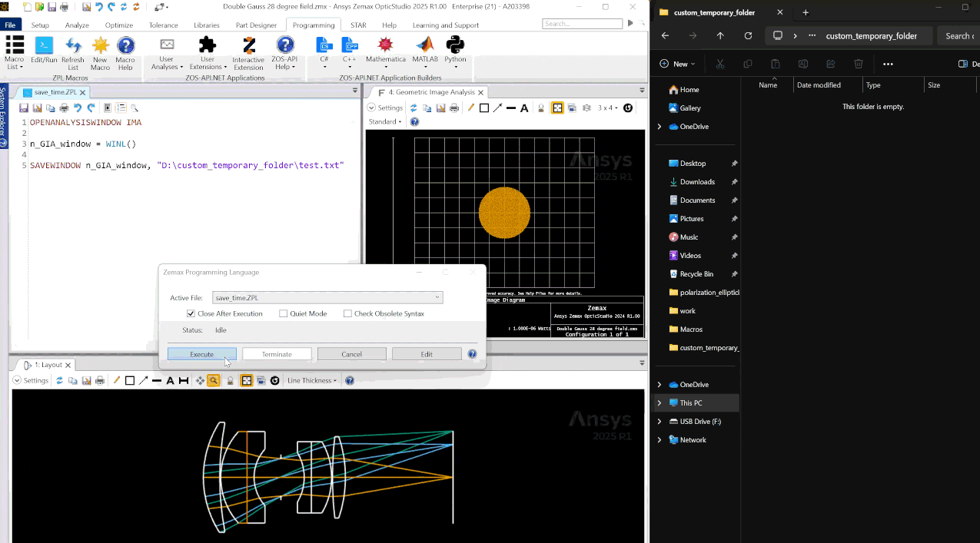
Task: Toggle lock icon in Geometric Image Analysis toolbar
Action: point(541,108)
